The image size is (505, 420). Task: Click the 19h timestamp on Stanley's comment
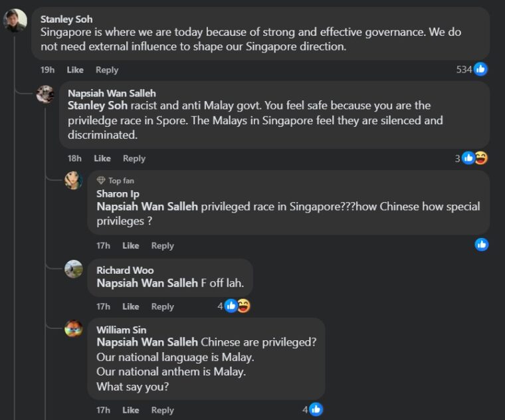(47, 70)
